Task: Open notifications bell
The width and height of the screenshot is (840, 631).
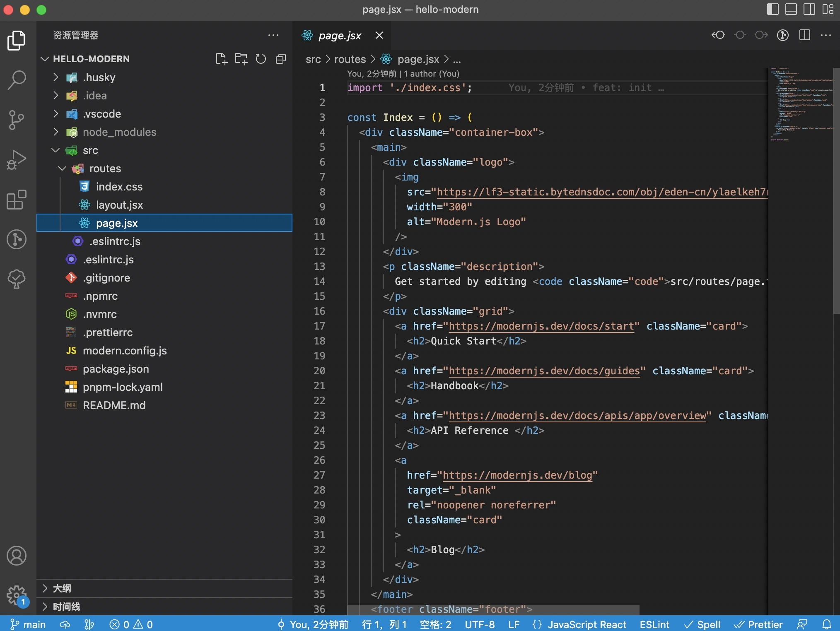Action: click(x=827, y=624)
